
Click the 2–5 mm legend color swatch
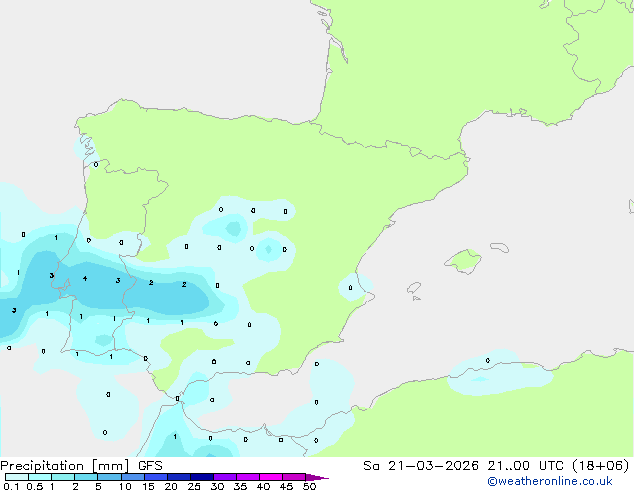click(x=86, y=477)
